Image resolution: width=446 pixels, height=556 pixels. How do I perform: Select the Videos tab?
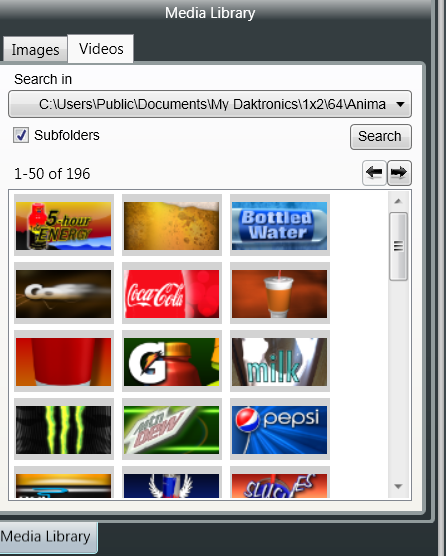coord(101,49)
